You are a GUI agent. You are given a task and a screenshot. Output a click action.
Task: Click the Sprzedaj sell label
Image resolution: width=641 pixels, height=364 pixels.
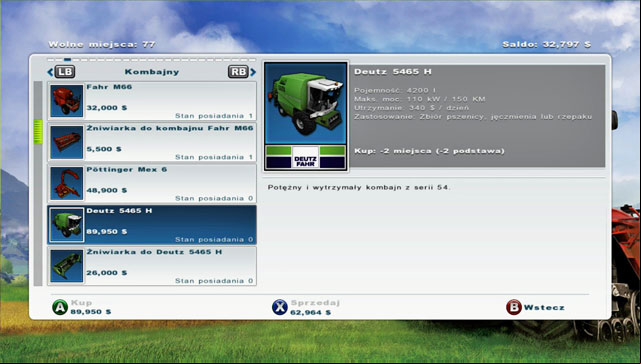point(315,303)
